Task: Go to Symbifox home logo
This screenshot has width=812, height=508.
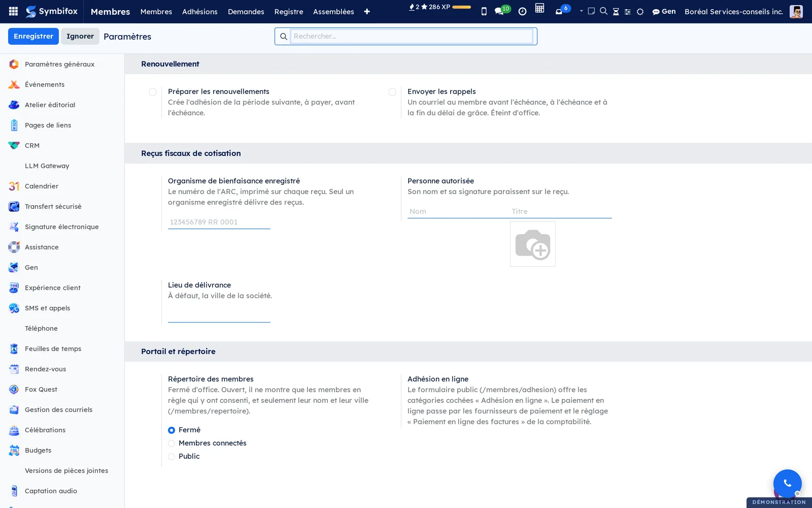Action: (x=52, y=11)
